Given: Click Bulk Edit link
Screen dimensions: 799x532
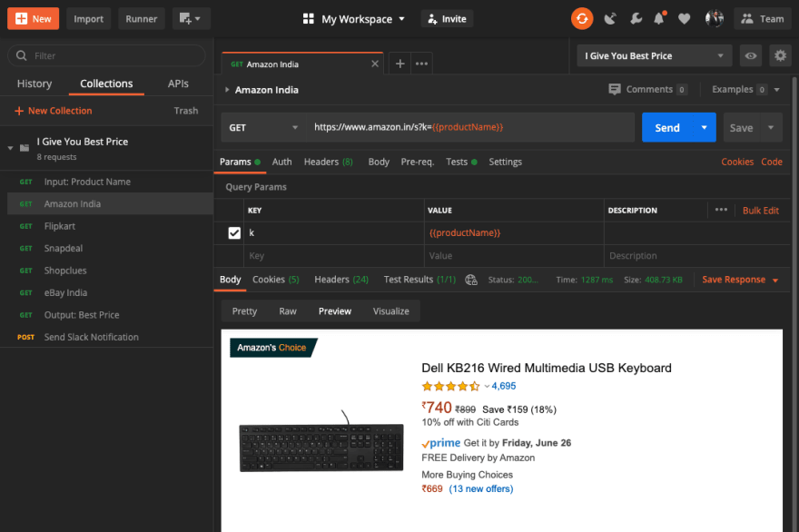Looking at the screenshot, I should (x=760, y=210).
